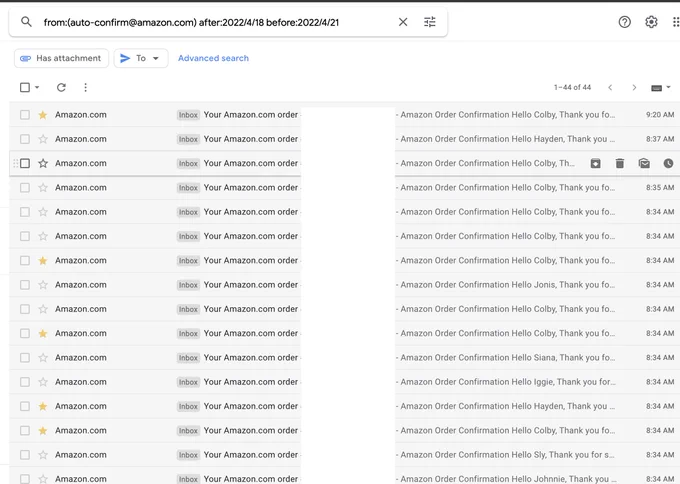Toggle the Has attachment filter chip
This screenshot has width=680, height=484.
61,58
